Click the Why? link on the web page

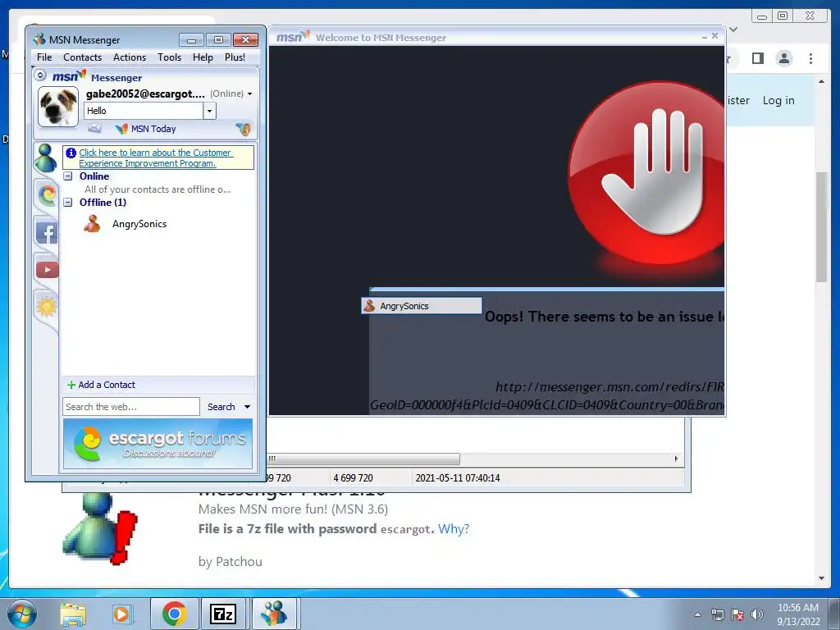coord(454,529)
